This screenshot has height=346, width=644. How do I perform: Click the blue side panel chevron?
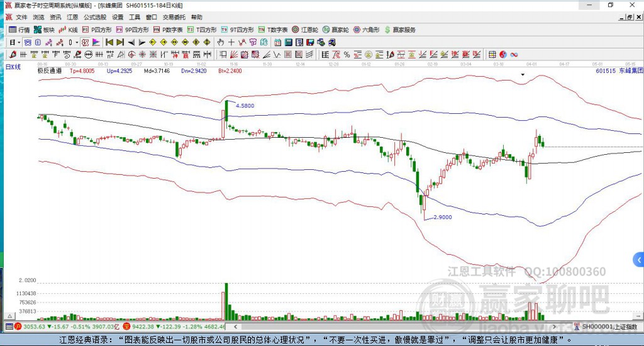(x=639, y=260)
